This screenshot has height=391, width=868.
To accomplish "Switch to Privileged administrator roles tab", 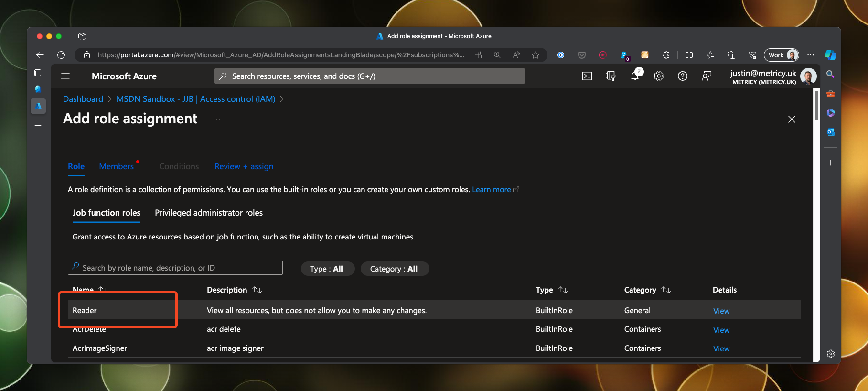I will [x=209, y=213].
